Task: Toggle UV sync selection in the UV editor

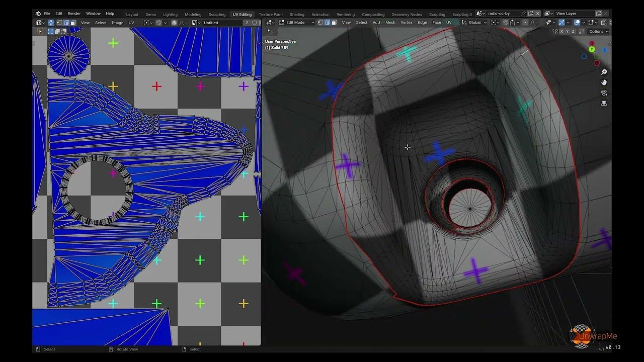Action: 51,23
